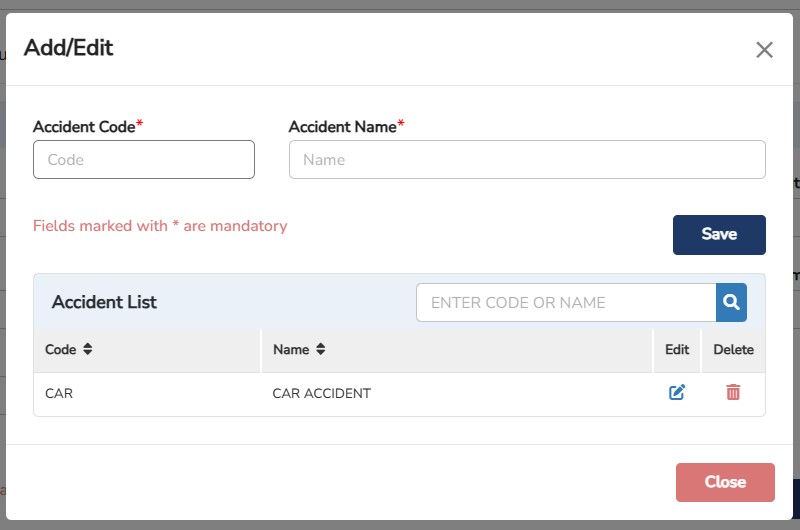Click the Edit column header
800x530 pixels.
point(677,350)
